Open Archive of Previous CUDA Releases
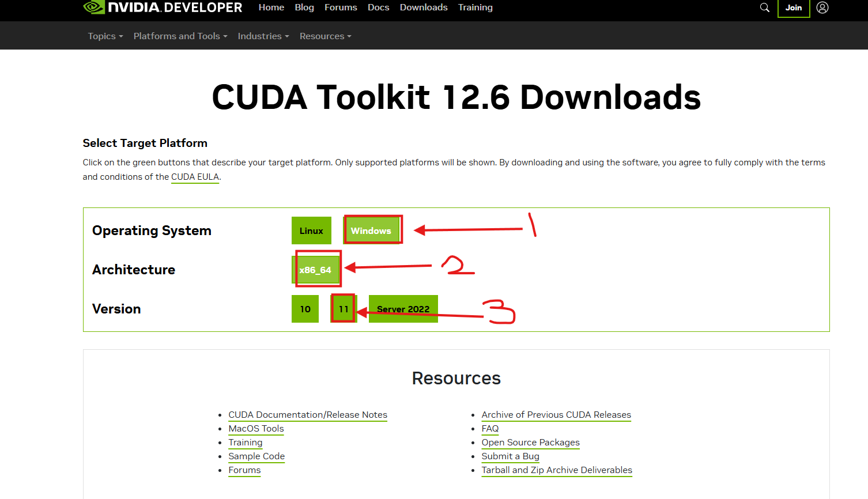This screenshot has width=868, height=499. click(556, 415)
